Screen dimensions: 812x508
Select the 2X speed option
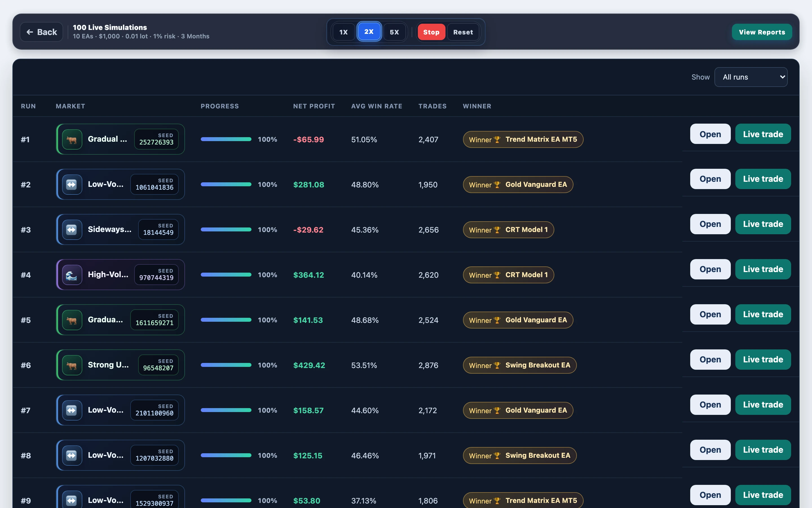(369, 32)
